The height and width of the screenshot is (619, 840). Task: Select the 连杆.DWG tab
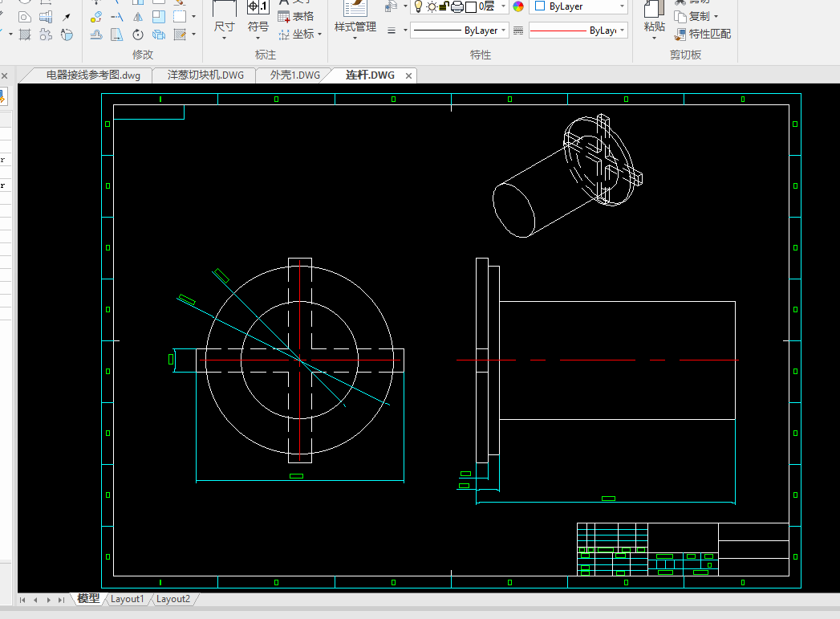pos(370,75)
